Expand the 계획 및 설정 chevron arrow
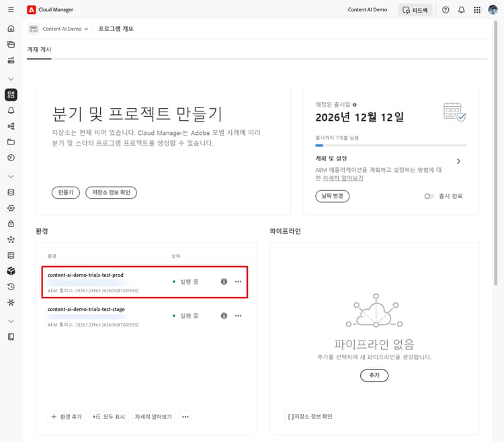Image resolution: width=504 pixels, height=442 pixels. click(x=459, y=161)
